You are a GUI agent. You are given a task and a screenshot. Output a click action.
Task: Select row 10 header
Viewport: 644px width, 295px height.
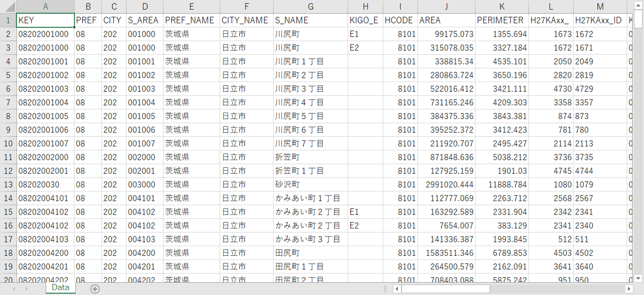[8, 144]
